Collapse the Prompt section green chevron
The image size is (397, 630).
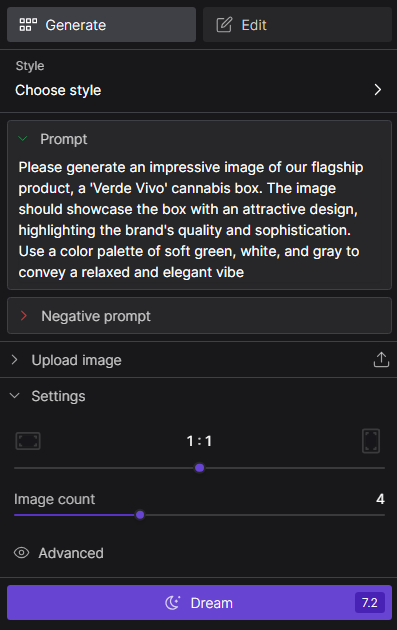[23, 139]
